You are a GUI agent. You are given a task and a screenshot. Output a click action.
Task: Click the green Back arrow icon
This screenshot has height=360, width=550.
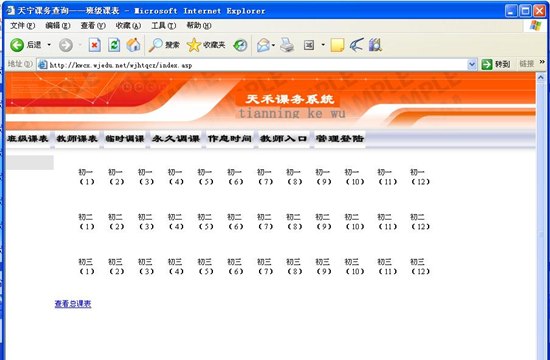(x=16, y=45)
